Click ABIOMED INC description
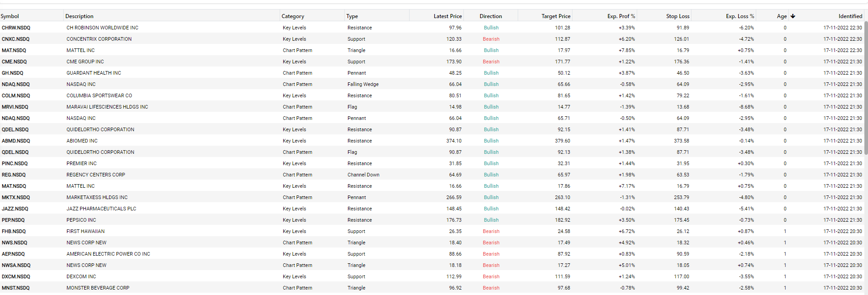Image resolution: width=868 pixels, height=295 pixels. click(x=82, y=141)
